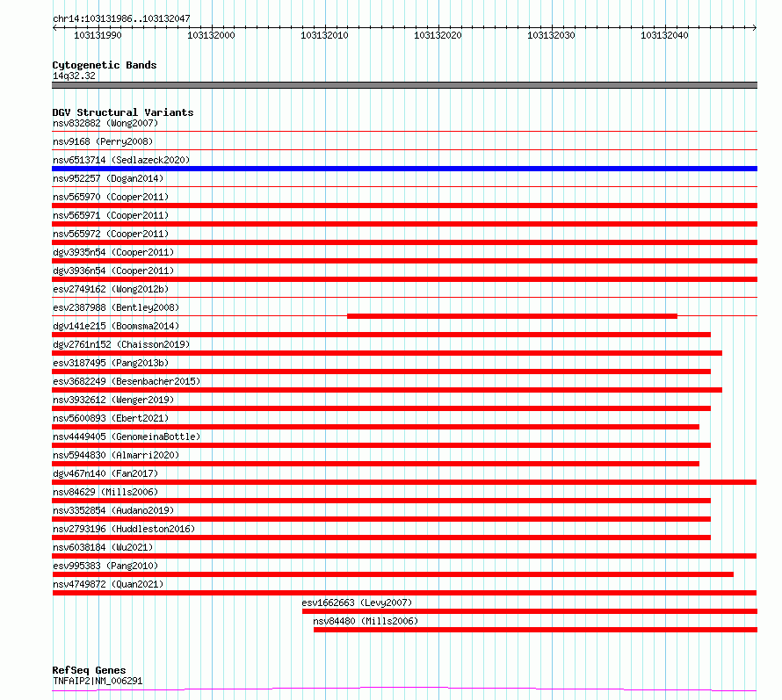Click the ruler position 103131990
Screen dimensions: 782x700
[x=98, y=35]
